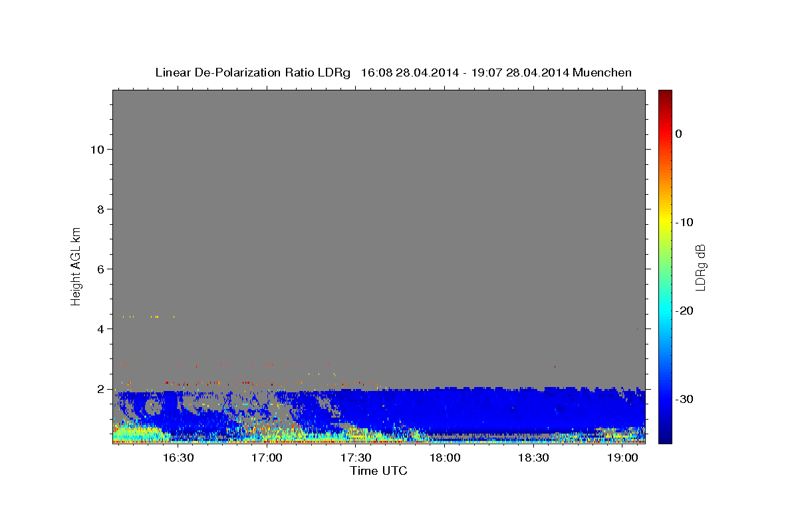
Task: Click the 'Time UTC' x-axis label
Action: pos(378,471)
